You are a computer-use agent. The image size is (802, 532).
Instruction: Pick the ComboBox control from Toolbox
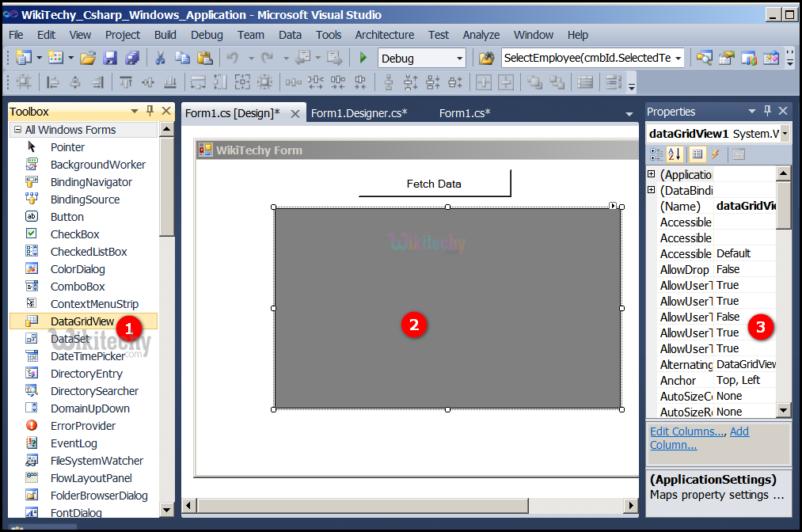pyautogui.click(x=78, y=287)
